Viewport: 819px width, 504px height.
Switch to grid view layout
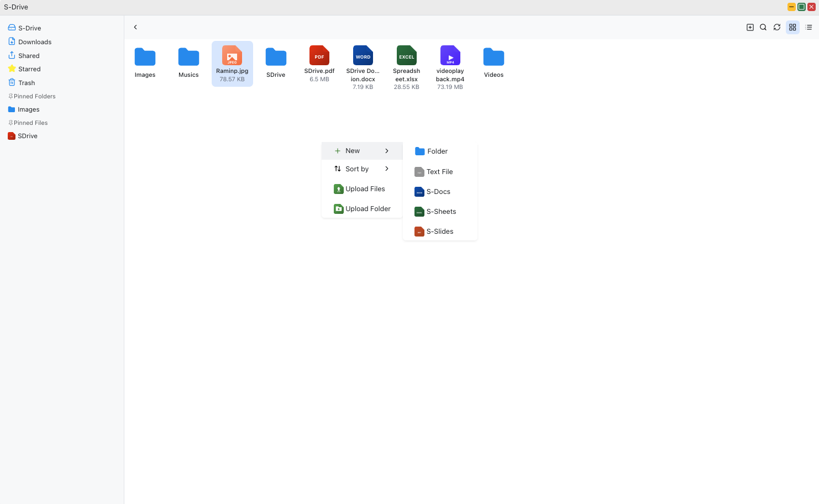[792, 27]
